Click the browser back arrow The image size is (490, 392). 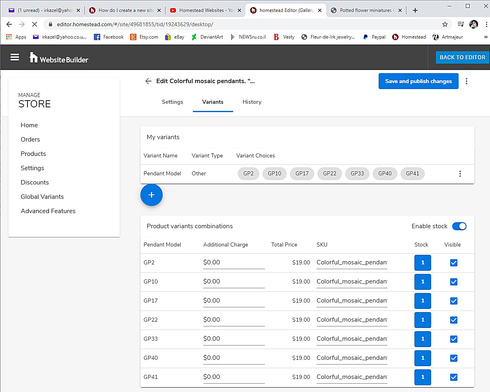9,24
